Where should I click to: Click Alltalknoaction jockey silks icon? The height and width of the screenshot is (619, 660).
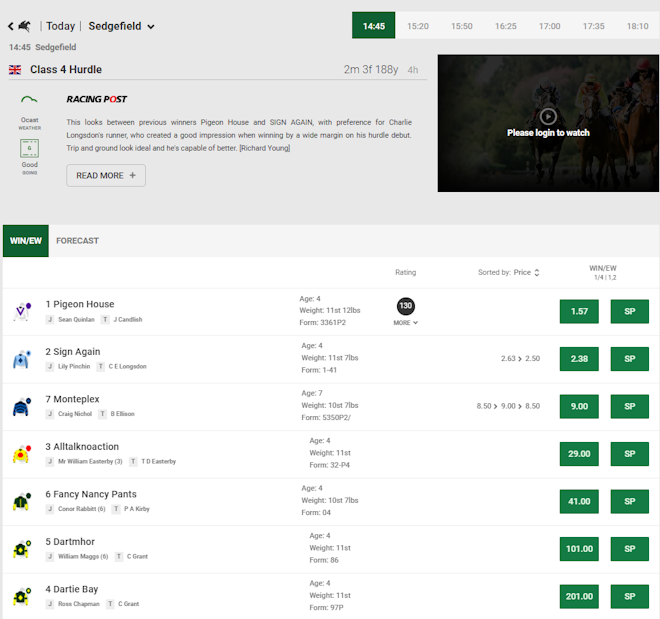[22, 455]
